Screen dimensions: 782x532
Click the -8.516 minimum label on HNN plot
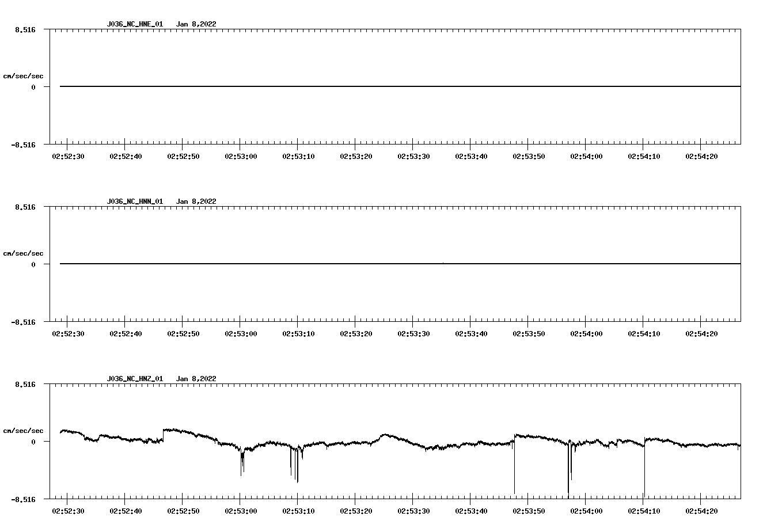click(23, 322)
